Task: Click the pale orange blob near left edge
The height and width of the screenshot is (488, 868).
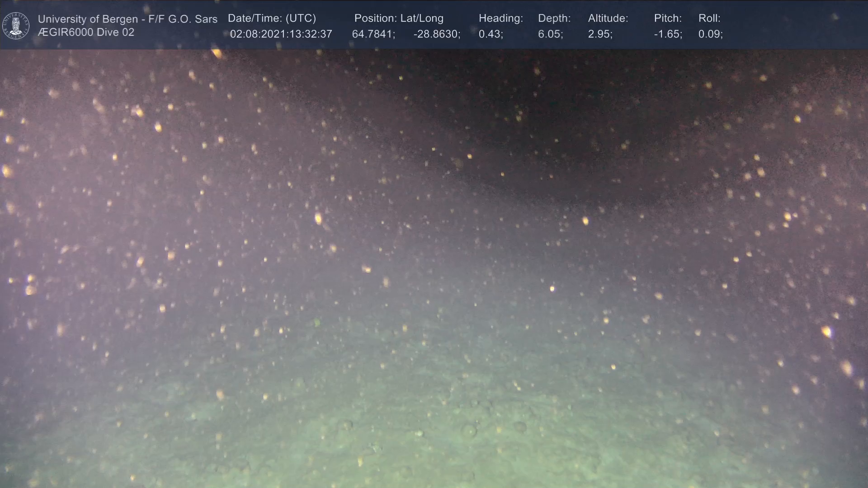Action: pos(30,290)
